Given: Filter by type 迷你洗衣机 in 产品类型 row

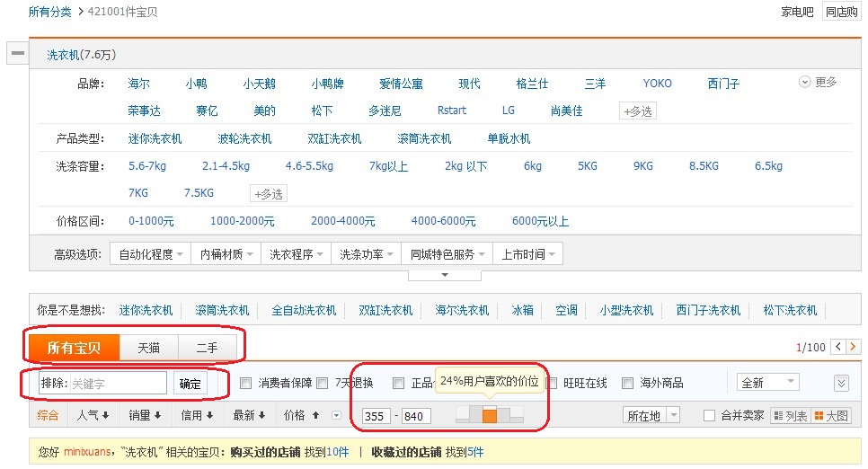Looking at the screenshot, I should [155, 138].
